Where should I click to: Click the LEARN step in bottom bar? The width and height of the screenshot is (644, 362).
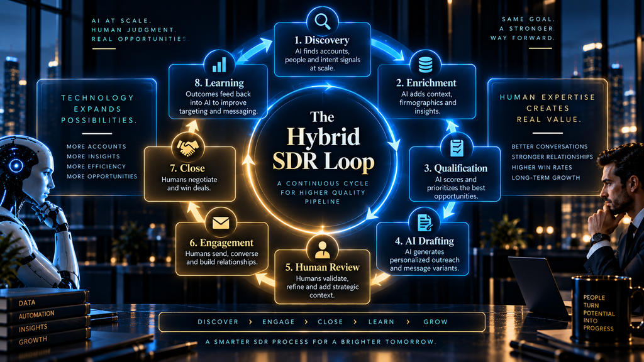(381, 322)
